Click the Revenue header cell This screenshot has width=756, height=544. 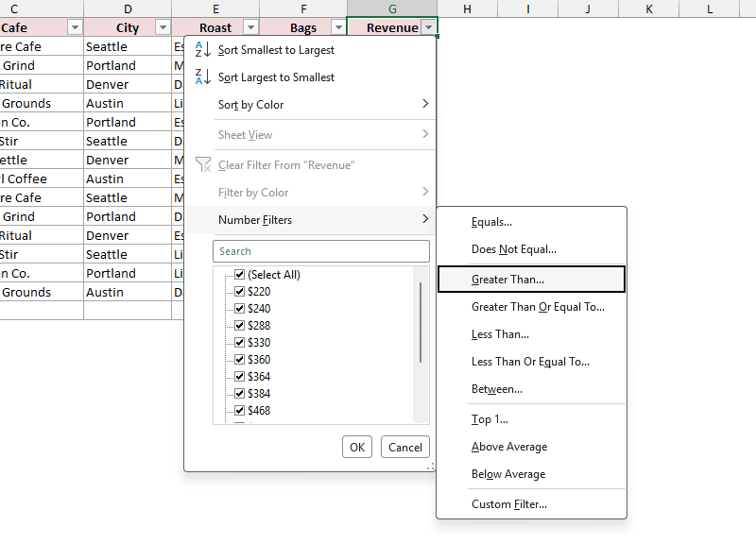(x=392, y=27)
